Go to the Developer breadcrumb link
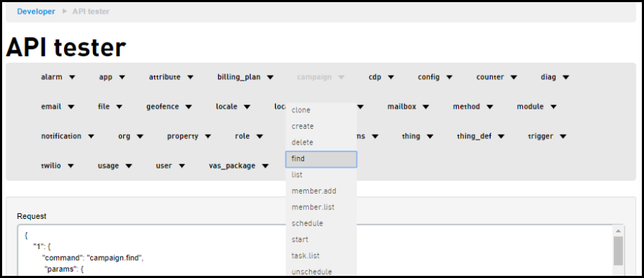 coord(36,12)
